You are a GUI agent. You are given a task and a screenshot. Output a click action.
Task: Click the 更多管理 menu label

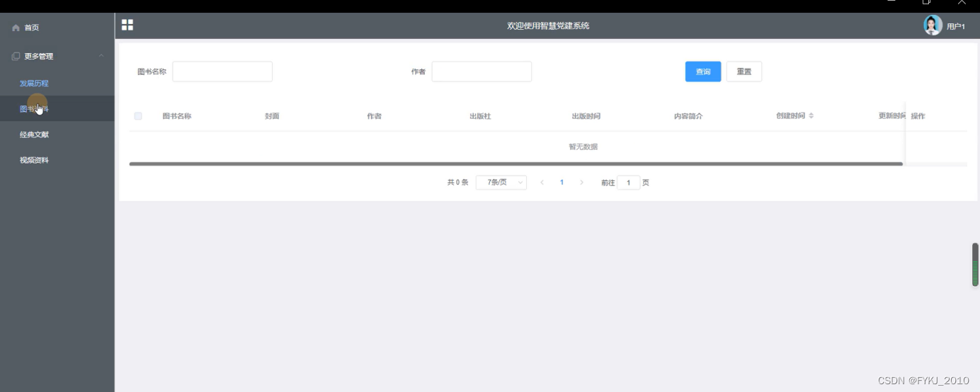click(x=39, y=56)
